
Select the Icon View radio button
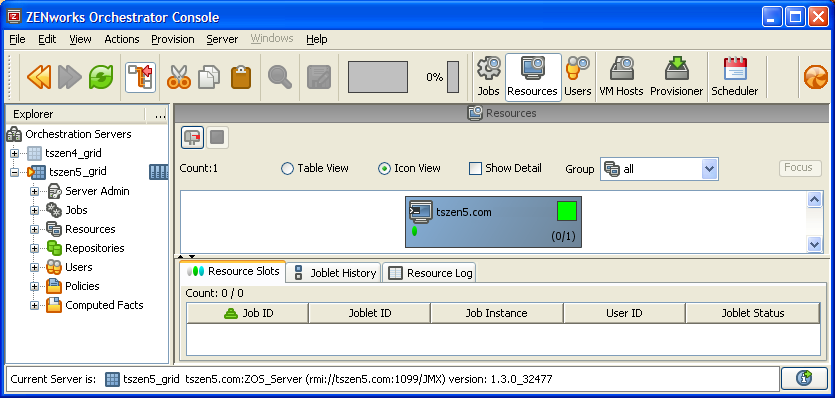point(384,169)
